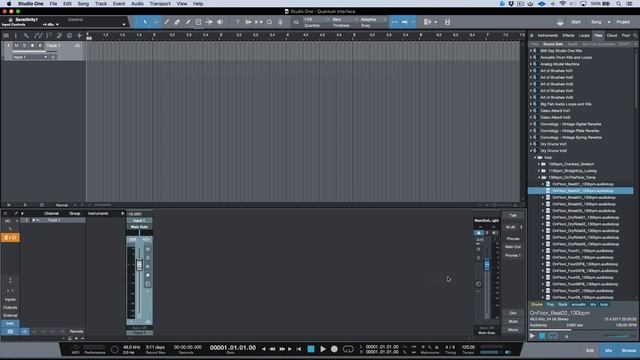Click the orange mixer view icon
Viewport: 640px width, 360px height.
(10, 238)
